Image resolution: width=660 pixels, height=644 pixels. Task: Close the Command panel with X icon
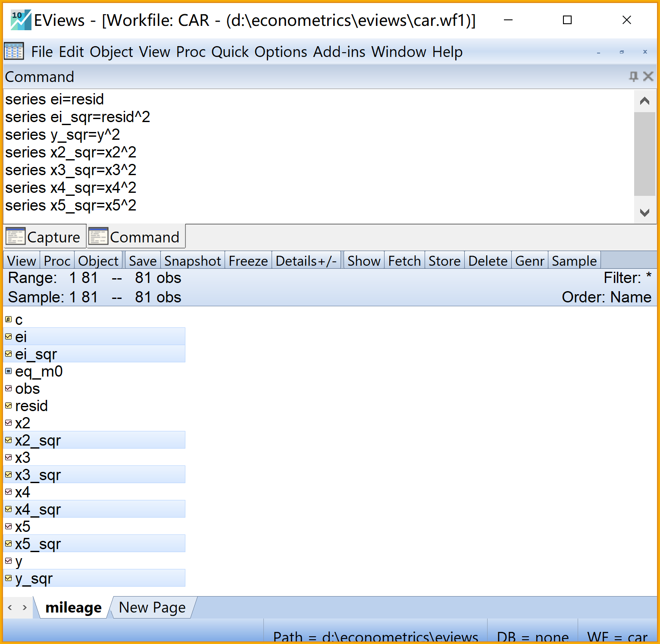coord(648,77)
